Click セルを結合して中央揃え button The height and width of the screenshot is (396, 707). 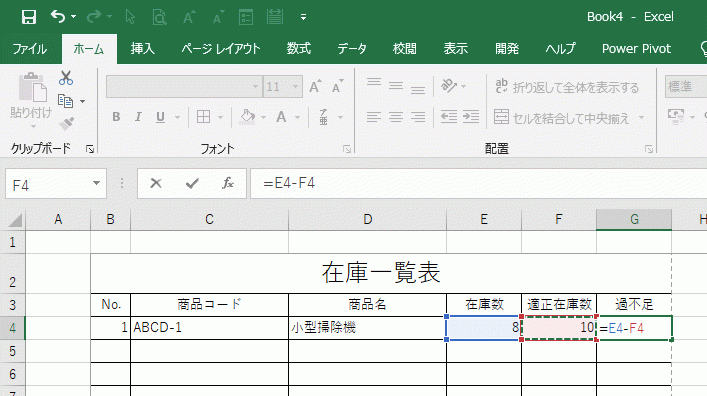coord(562,118)
